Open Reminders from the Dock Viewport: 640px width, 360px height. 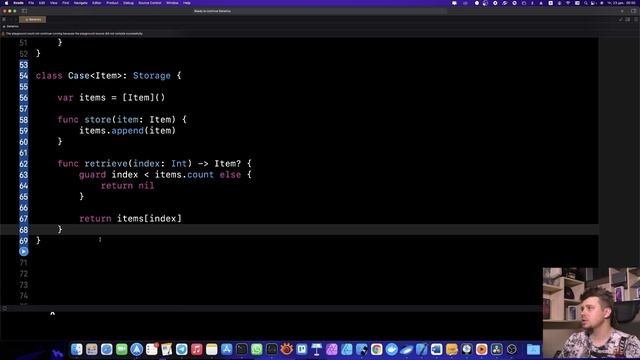coord(151,349)
